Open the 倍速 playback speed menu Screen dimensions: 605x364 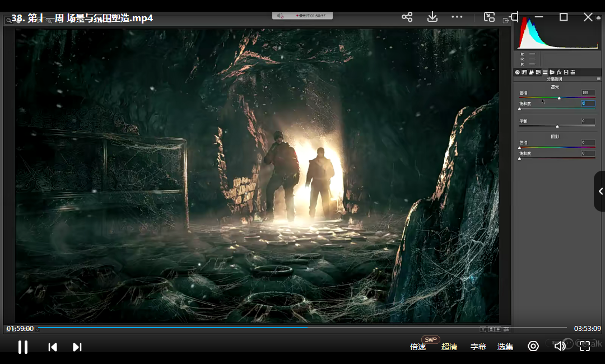[x=418, y=347]
